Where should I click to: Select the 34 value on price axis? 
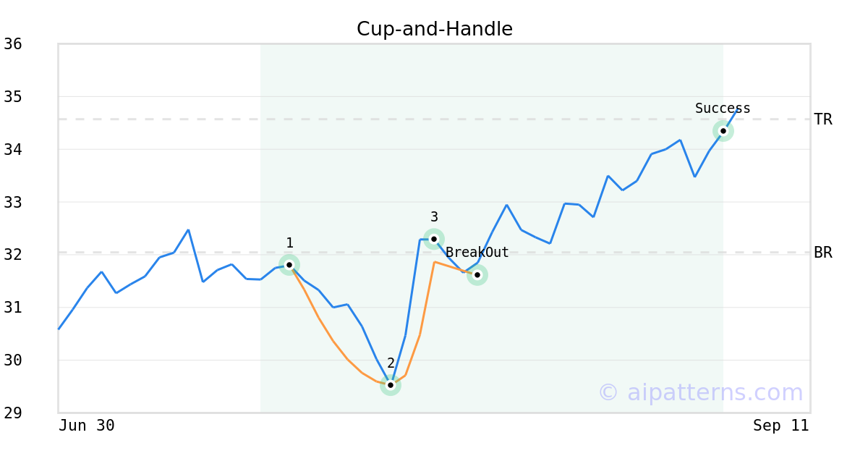click(x=13, y=150)
